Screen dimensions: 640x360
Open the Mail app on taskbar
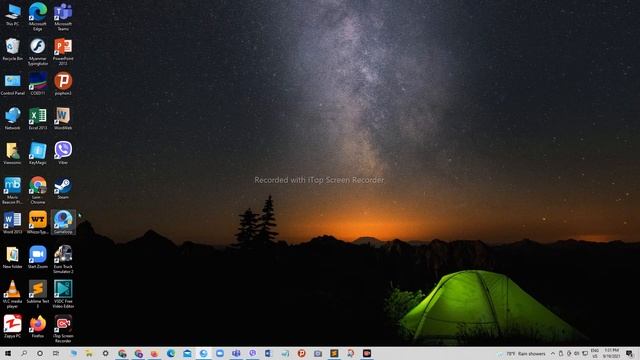pyautogui.click(x=187, y=353)
